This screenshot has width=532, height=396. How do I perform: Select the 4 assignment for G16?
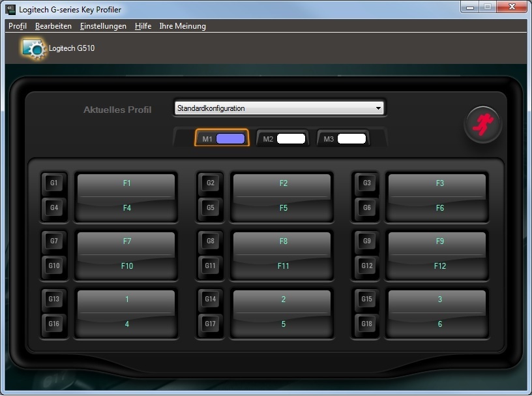coord(126,324)
